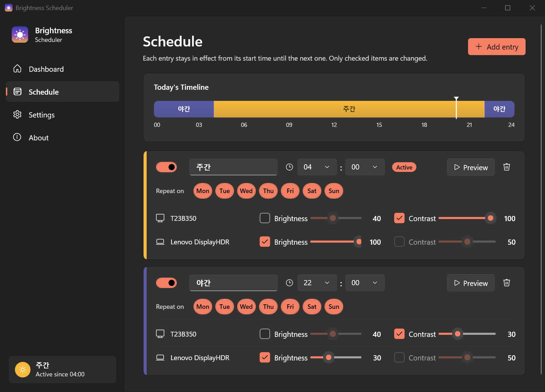This screenshot has width=545, height=392.
Task: Click the clock icon in the 주간 entry
Action: click(x=289, y=167)
